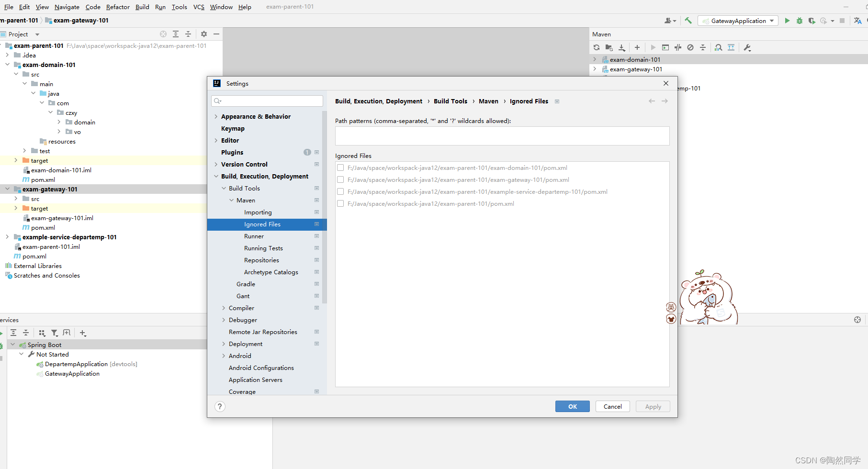Screen dimensions: 868x469
Task: Open the GatewayApplication run configuration dropdown
Action: coord(738,21)
